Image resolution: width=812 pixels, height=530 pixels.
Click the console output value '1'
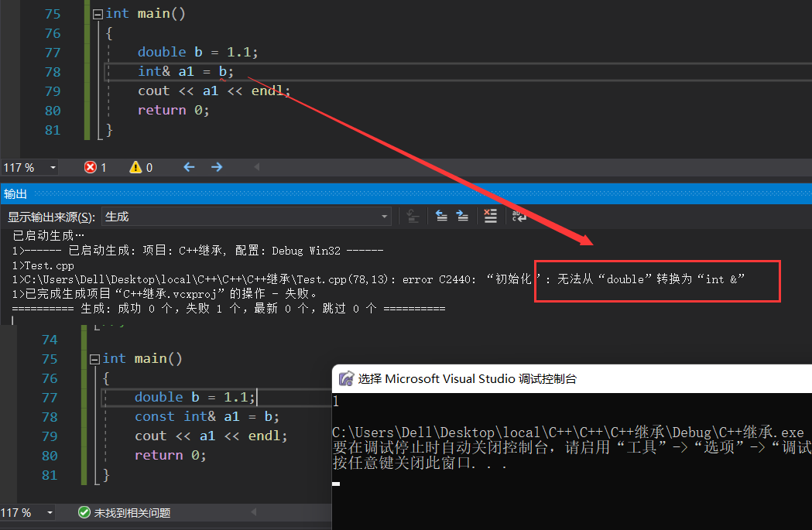pyautogui.click(x=336, y=401)
